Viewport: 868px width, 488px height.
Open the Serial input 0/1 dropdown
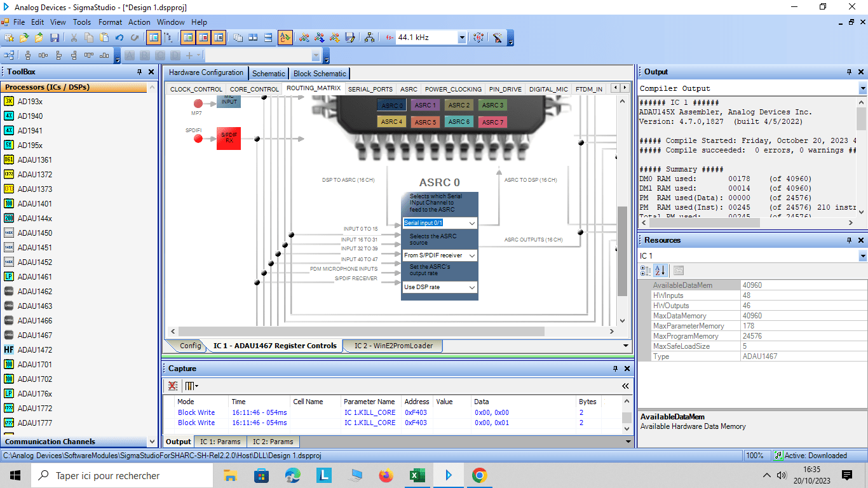(472, 223)
